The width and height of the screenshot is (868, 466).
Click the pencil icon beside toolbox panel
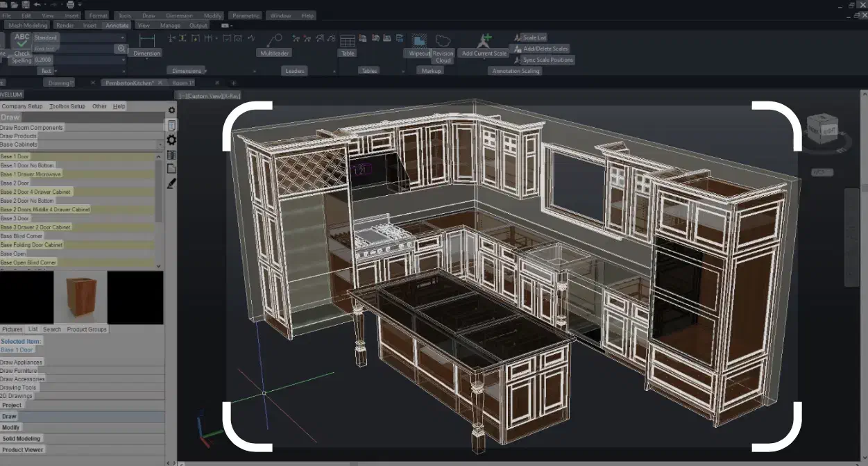(171, 183)
